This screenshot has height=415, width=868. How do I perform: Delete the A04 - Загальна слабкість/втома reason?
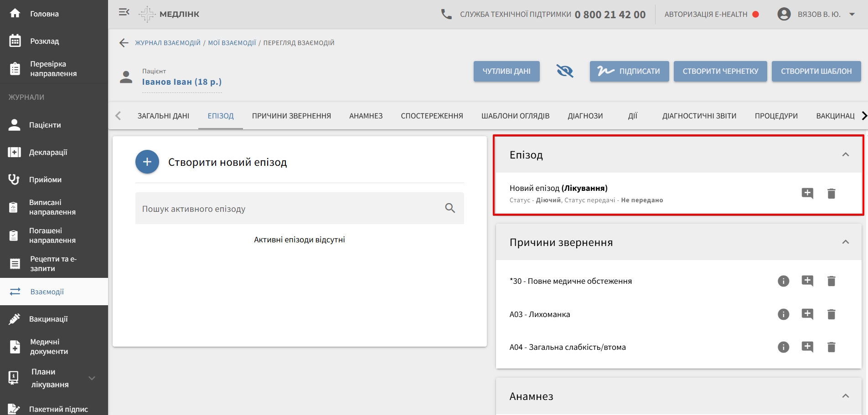tap(831, 348)
